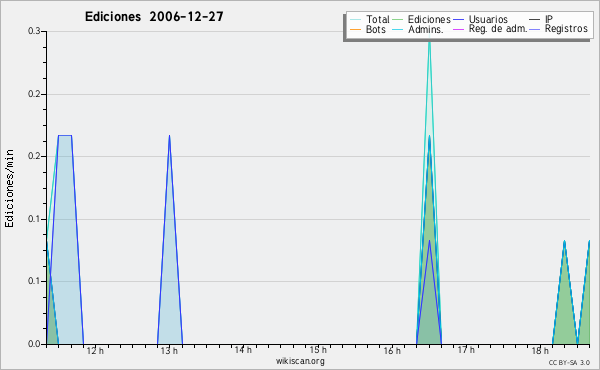
Task: Click the 0.3 y-axis value
Action: click(x=34, y=31)
